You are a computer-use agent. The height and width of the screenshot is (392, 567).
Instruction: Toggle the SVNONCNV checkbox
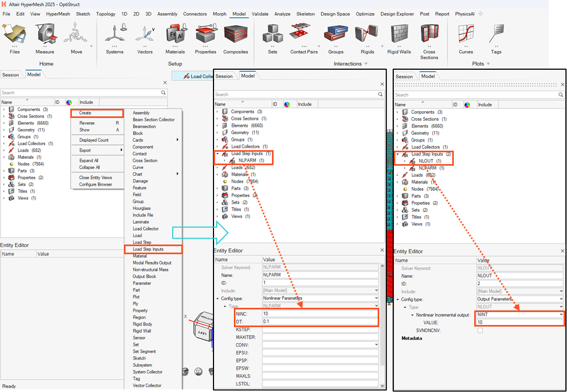tap(480, 330)
